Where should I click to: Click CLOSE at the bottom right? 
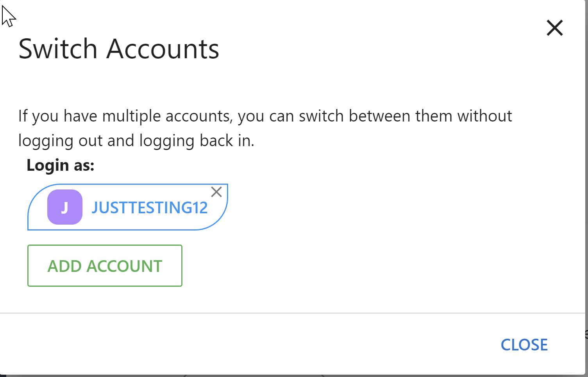pos(524,345)
